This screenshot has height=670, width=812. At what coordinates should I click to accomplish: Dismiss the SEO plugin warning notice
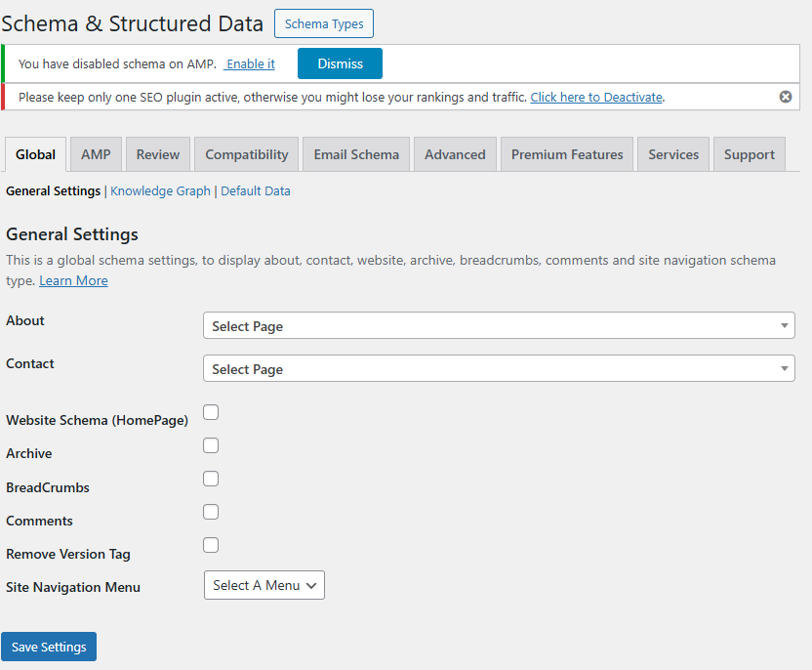(x=786, y=96)
